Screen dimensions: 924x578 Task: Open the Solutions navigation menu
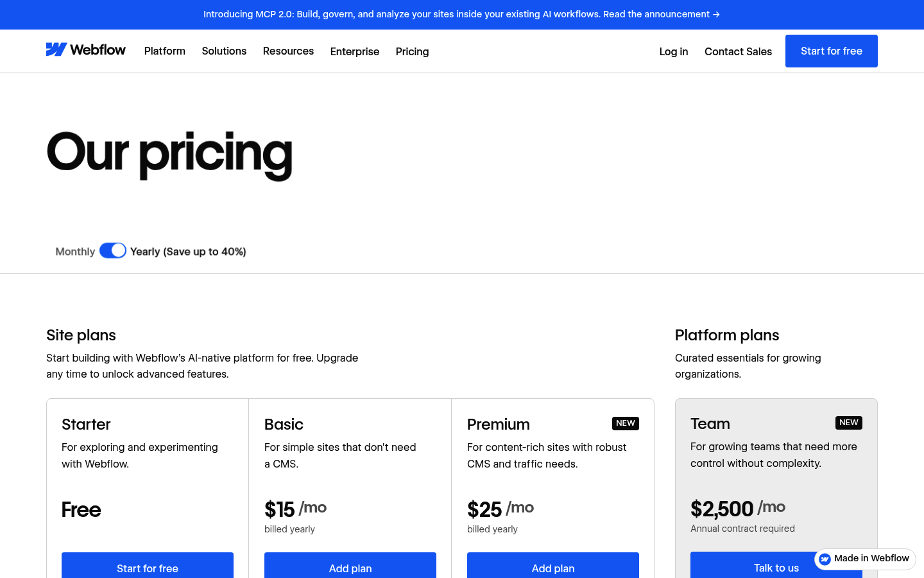point(224,51)
